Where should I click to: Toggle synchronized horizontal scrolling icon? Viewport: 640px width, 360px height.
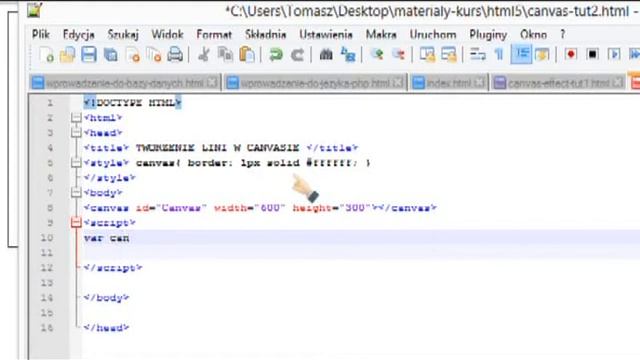(449, 54)
